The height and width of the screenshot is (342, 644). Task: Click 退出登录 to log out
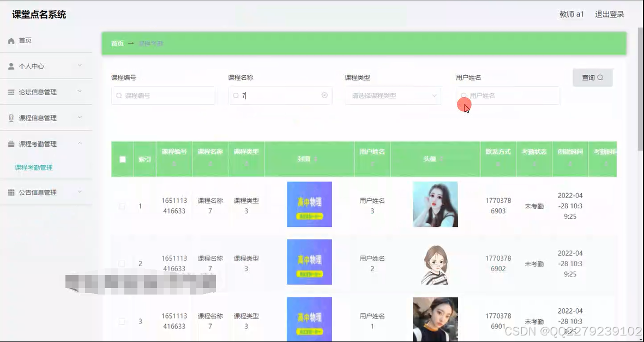609,14
